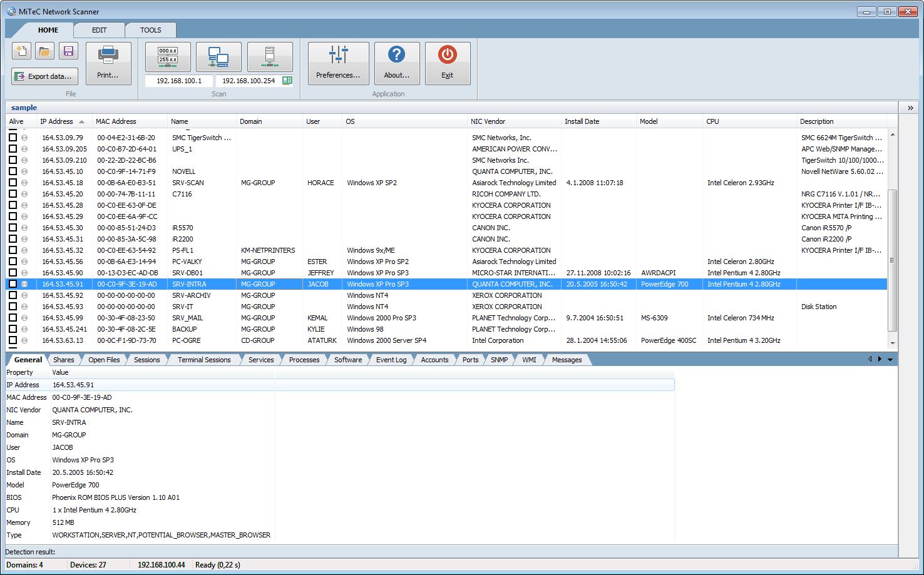Tick checkbox for 164.53.45.90 SRV-DB01
This screenshot has width=924, height=575.
tap(13, 273)
